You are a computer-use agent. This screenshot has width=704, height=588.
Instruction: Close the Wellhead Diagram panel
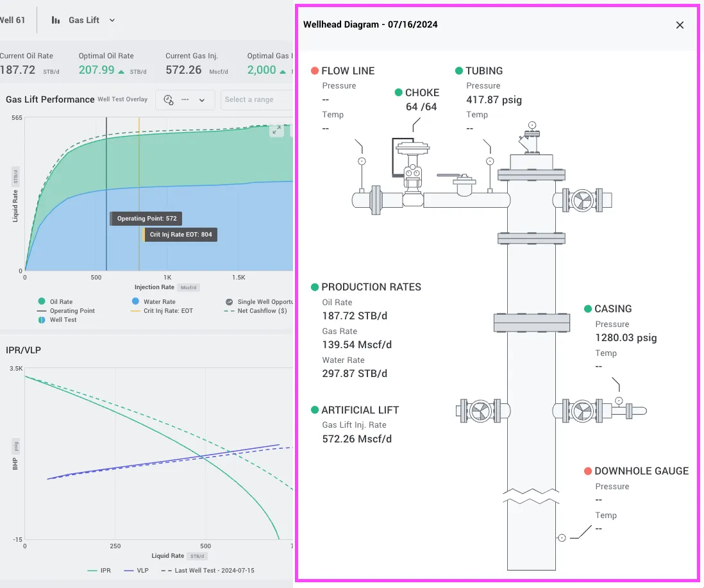tap(680, 25)
